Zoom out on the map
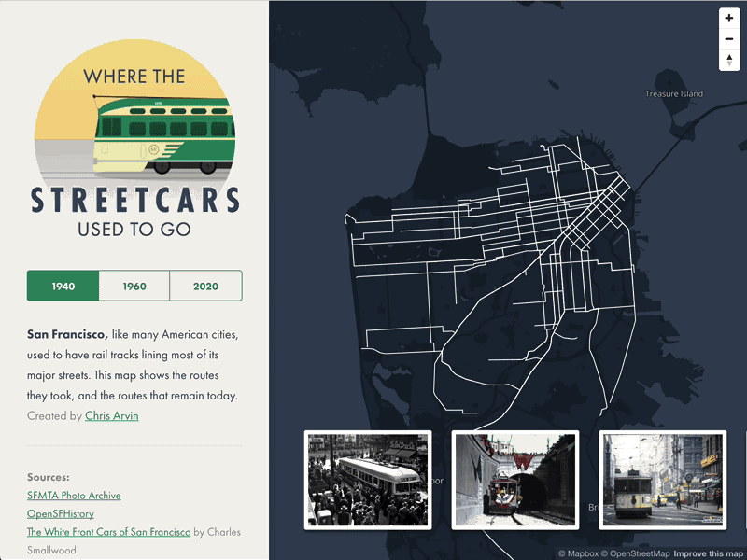 [729, 39]
